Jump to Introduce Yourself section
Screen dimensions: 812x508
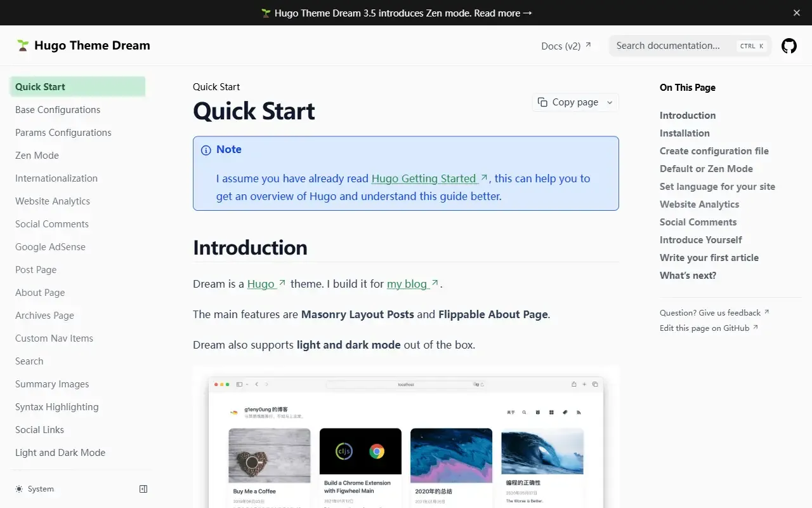[x=701, y=240]
